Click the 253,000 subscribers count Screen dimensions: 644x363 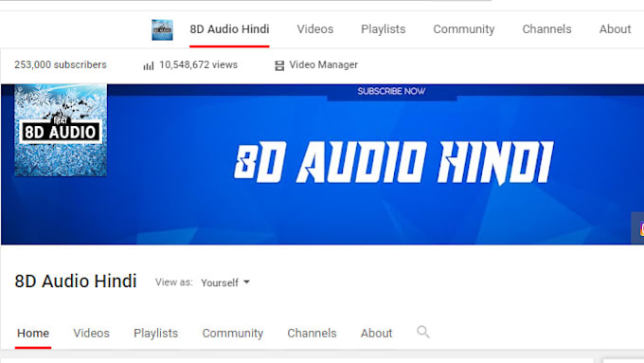coord(61,65)
